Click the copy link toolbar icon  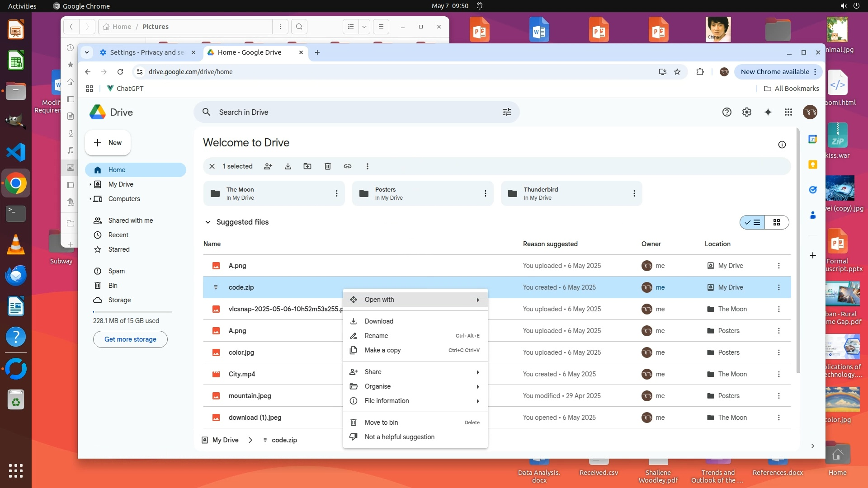pyautogui.click(x=348, y=166)
